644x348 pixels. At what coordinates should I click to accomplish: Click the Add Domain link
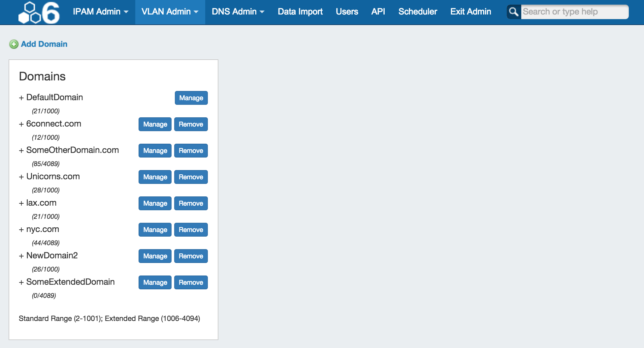pyautogui.click(x=44, y=44)
